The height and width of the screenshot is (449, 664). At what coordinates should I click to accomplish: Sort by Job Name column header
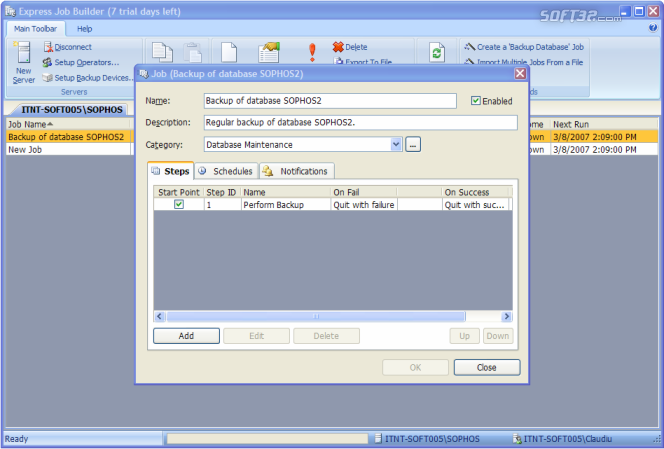click(69, 124)
